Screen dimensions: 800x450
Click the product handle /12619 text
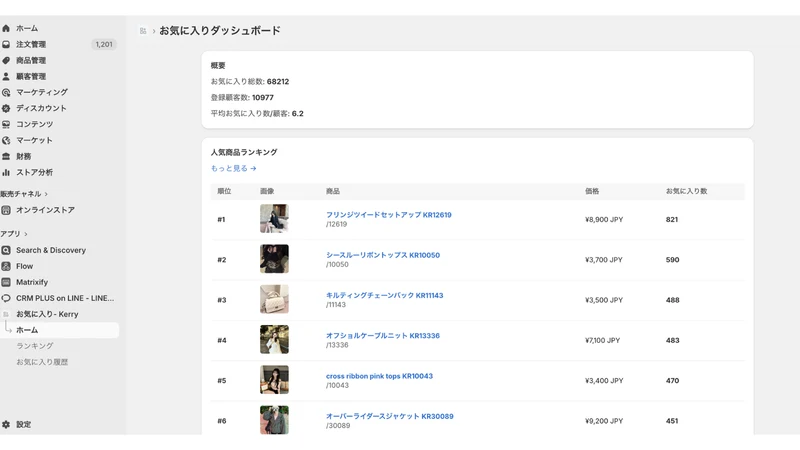coord(337,224)
